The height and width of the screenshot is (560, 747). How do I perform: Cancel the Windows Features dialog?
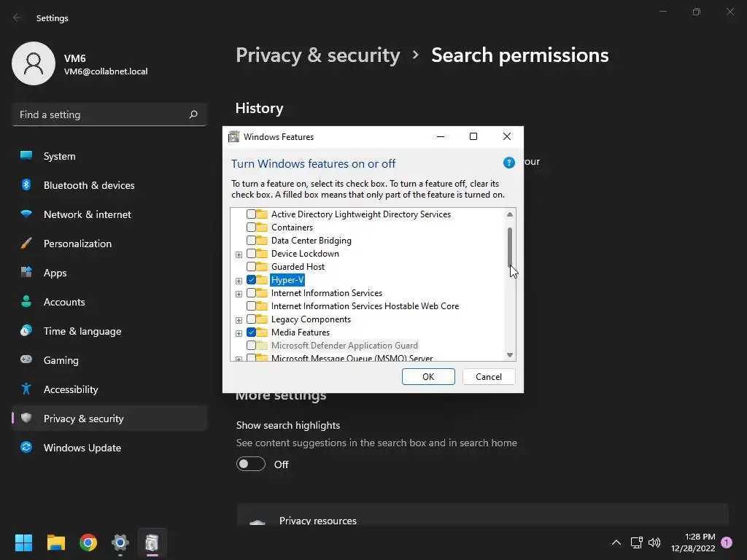[488, 377]
